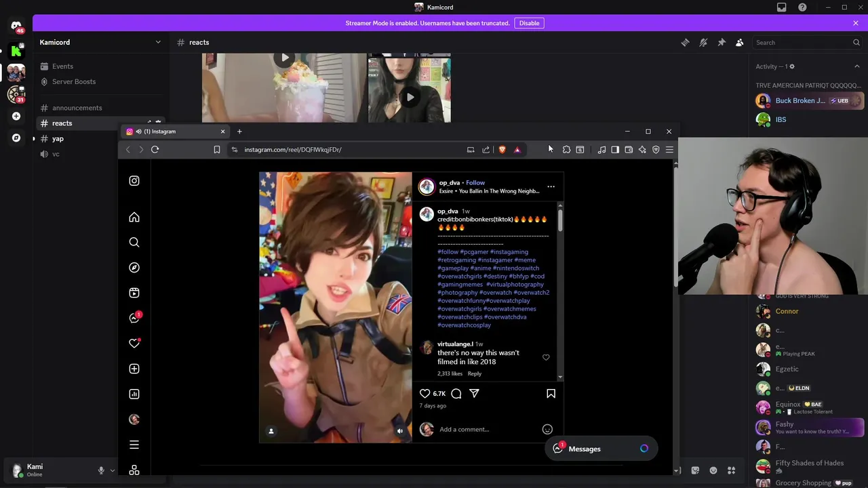This screenshot has height=488, width=868.
Task: Open Instagram Search in the sidebar
Action: click(x=134, y=243)
